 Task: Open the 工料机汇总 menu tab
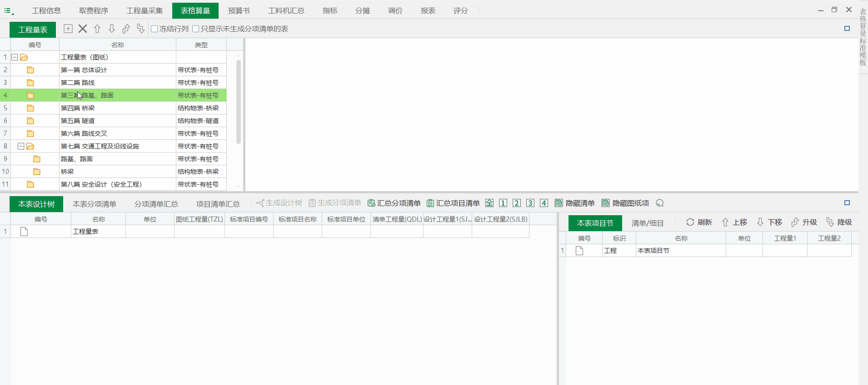(x=286, y=10)
